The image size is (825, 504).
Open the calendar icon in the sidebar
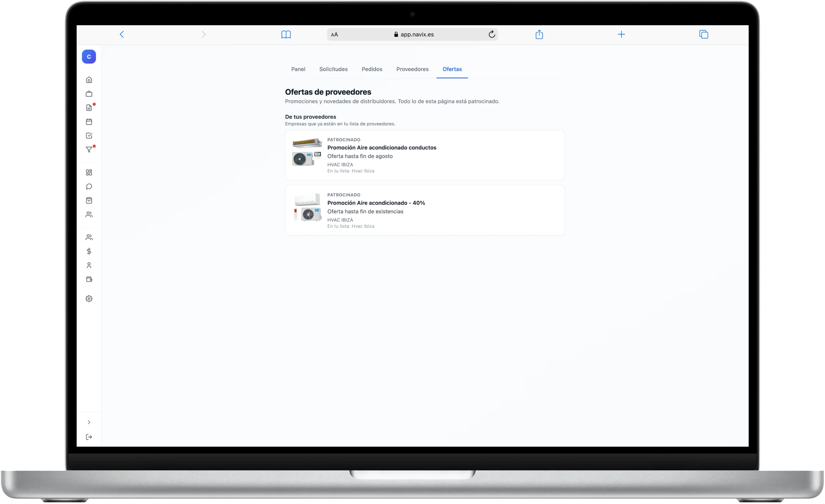[x=89, y=122]
